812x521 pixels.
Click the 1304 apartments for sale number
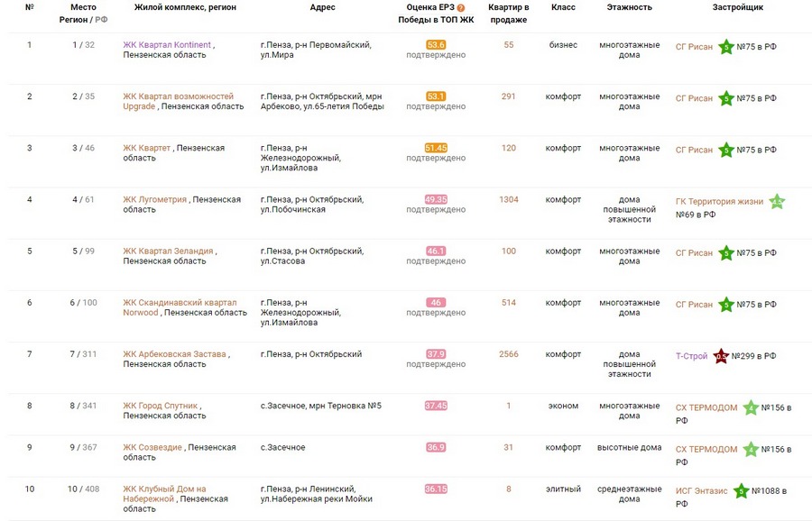click(x=509, y=200)
